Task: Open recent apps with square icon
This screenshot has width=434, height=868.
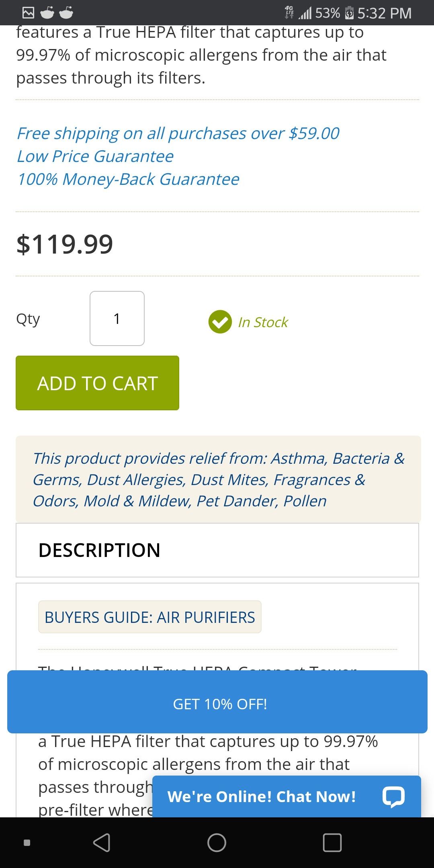Action: 332,843
